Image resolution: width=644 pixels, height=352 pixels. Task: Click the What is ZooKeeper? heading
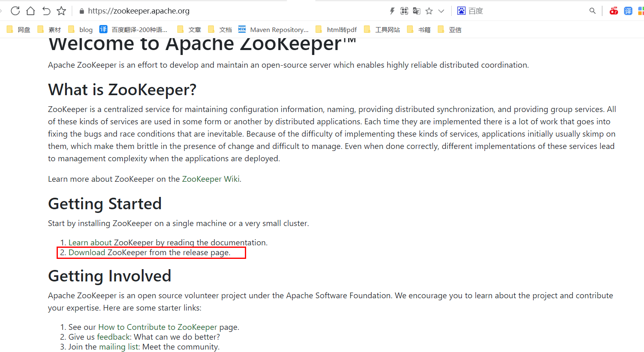coord(122,90)
